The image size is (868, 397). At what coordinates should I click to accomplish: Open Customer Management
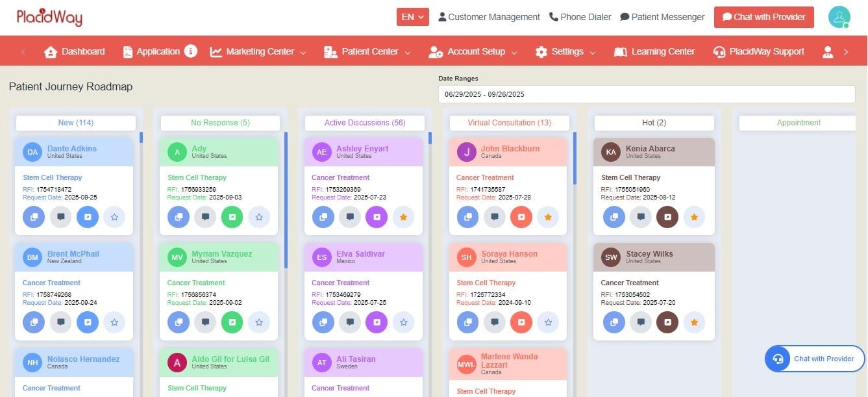tap(489, 17)
